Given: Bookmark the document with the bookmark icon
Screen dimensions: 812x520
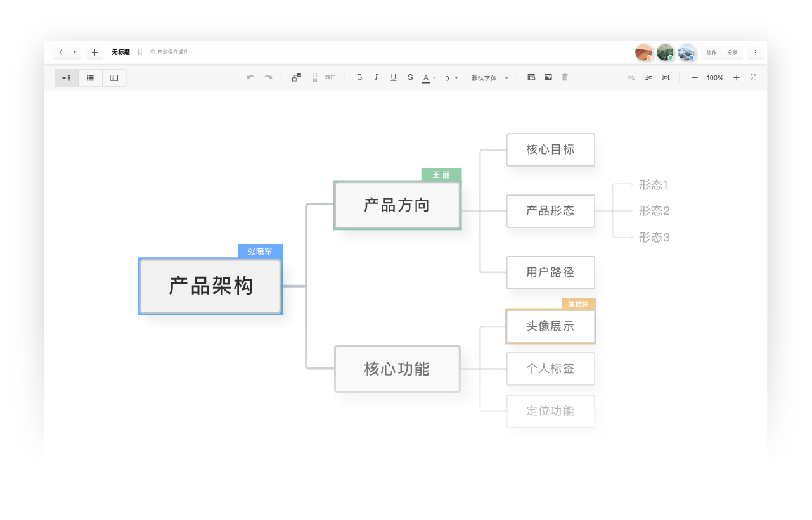Looking at the screenshot, I should (140, 52).
